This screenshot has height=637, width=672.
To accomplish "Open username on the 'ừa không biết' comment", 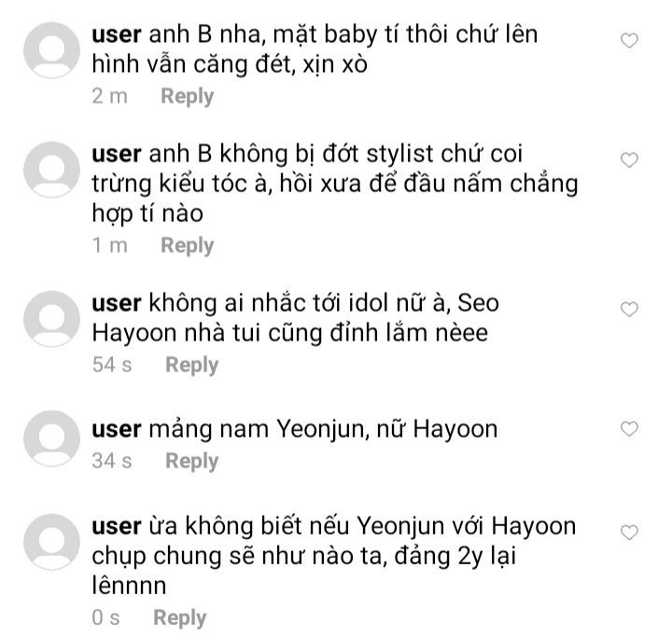I will [x=117, y=526].
